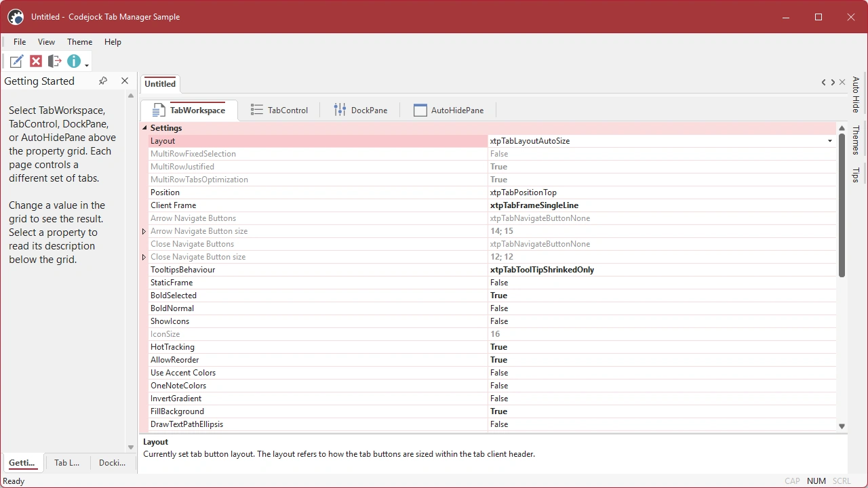Click the property grid vertical scrollbar thumb
The height and width of the screenshot is (488, 868).
(842, 205)
